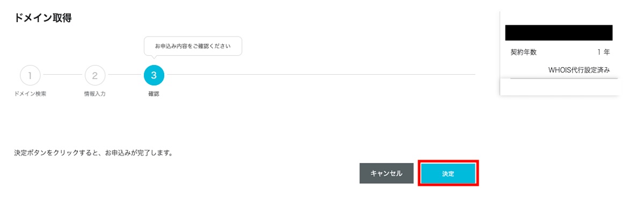644x202 pixels.
Task: Click the 契約年数 label in summary
Action: (523, 52)
